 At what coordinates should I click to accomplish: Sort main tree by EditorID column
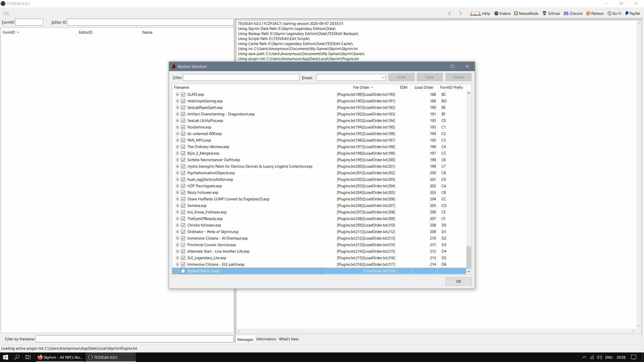pyautogui.click(x=109, y=33)
